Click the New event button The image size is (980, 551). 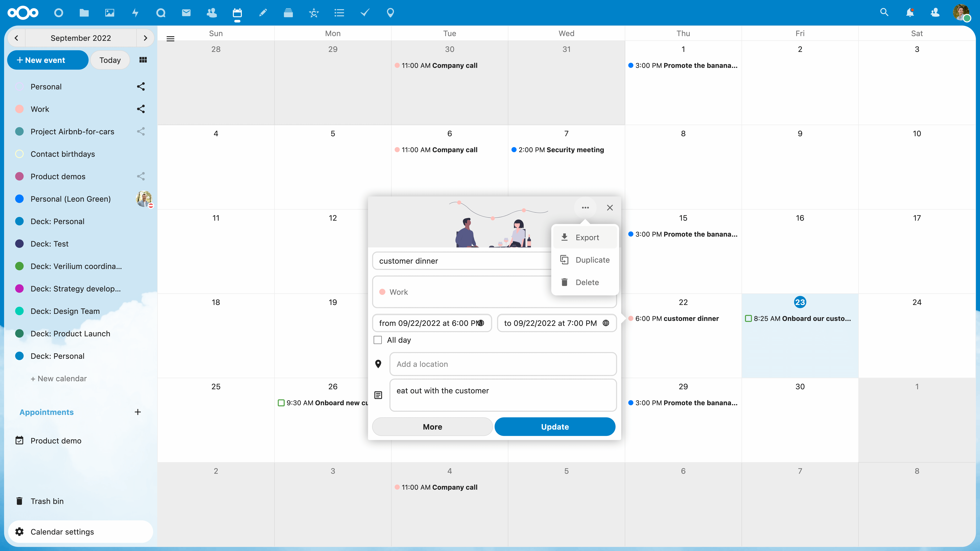point(48,60)
